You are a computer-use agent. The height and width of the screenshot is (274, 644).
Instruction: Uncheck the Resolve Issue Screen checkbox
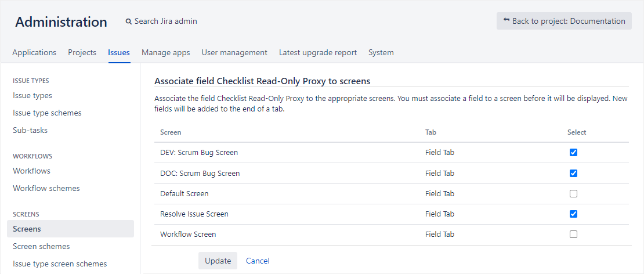pos(574,214)
